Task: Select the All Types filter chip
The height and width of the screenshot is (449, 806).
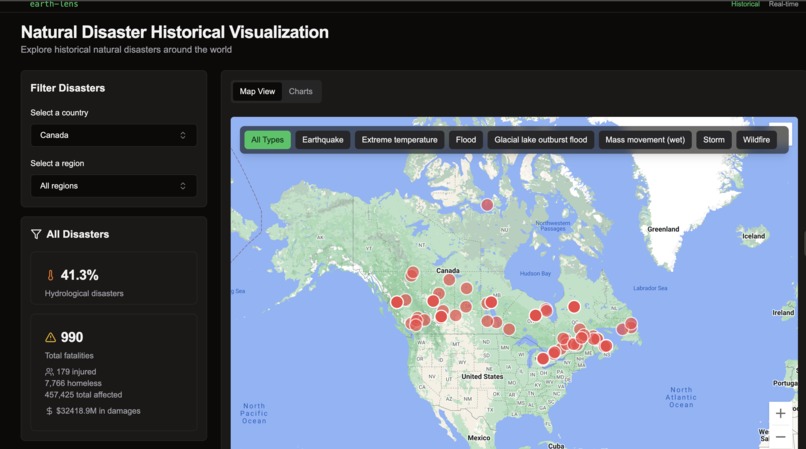Action: [267, 140]
